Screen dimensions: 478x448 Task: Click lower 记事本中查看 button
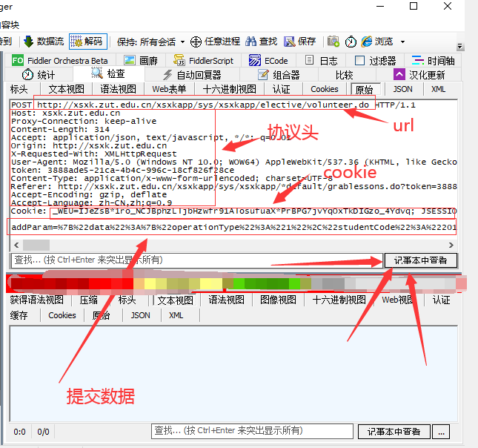pos(394,432)
